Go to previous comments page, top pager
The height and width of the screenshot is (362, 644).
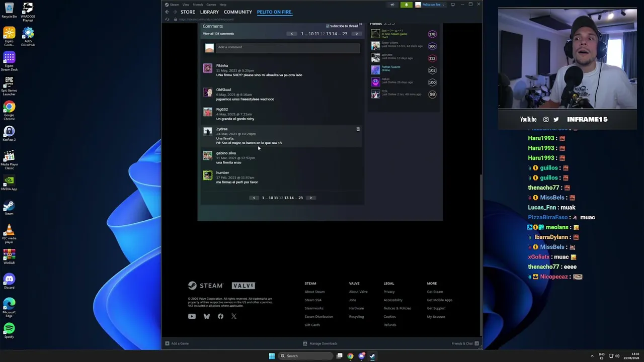point(291,34)
